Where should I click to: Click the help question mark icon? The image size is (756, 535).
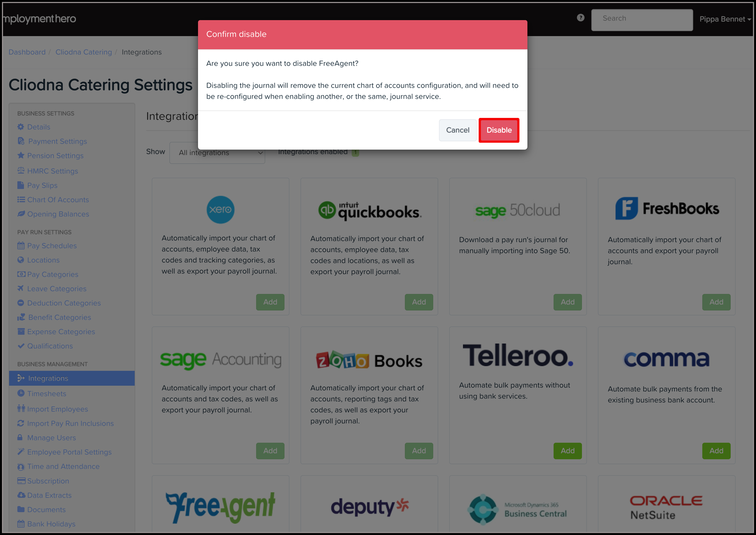tap(581, 18)
